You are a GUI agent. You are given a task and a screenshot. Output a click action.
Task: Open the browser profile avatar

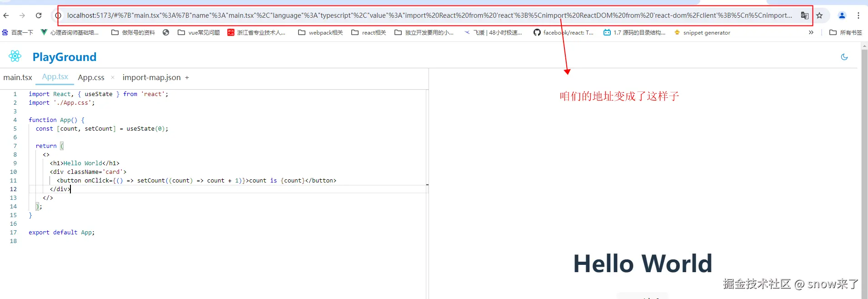(x=842, y=15)
